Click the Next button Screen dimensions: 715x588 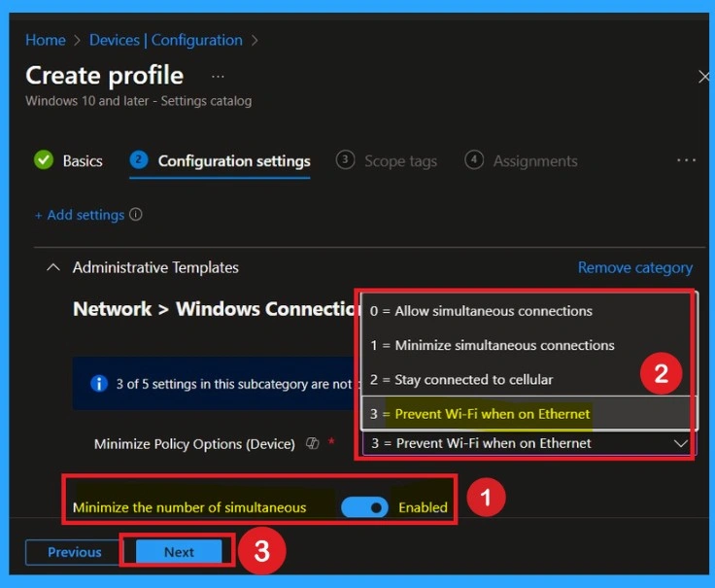tap(179, 552)
